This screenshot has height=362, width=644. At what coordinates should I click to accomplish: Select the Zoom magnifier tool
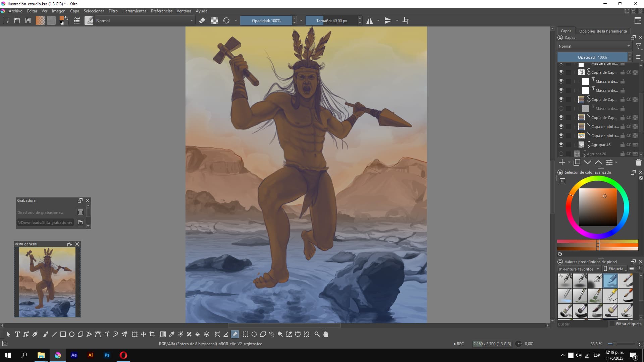pos(317,334)
